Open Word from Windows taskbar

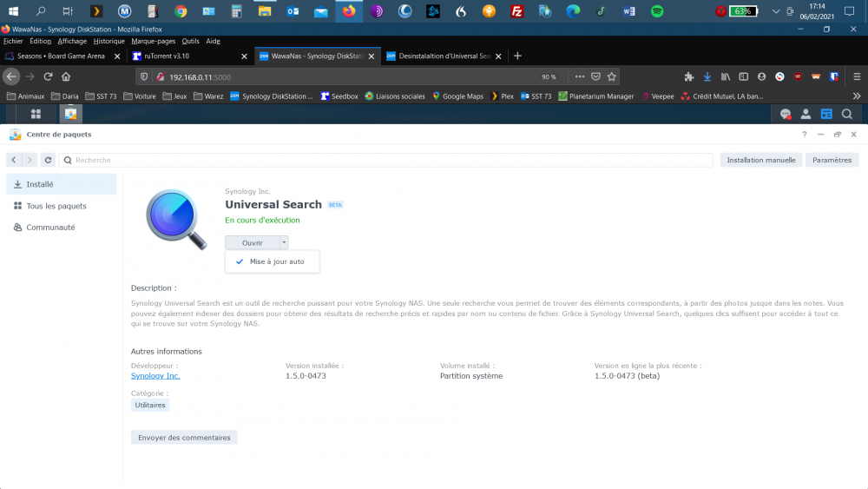click(x=628, y=11)
